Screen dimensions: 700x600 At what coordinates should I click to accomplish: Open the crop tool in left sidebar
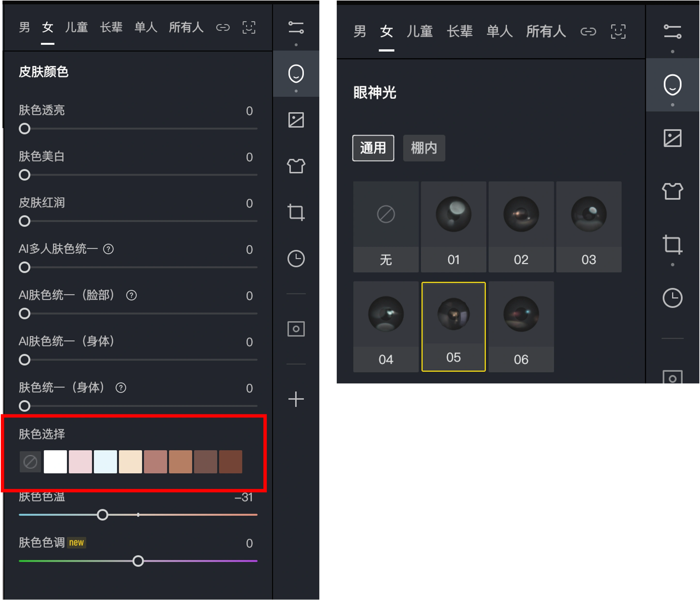point(296,212)
